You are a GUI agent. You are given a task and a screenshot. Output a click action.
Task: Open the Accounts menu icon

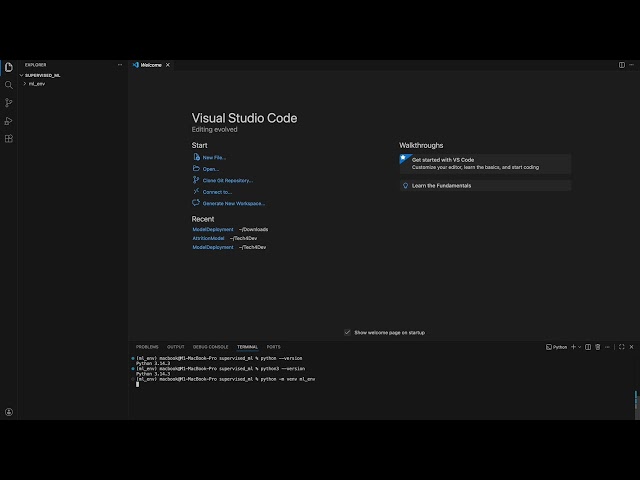point(9,412)
